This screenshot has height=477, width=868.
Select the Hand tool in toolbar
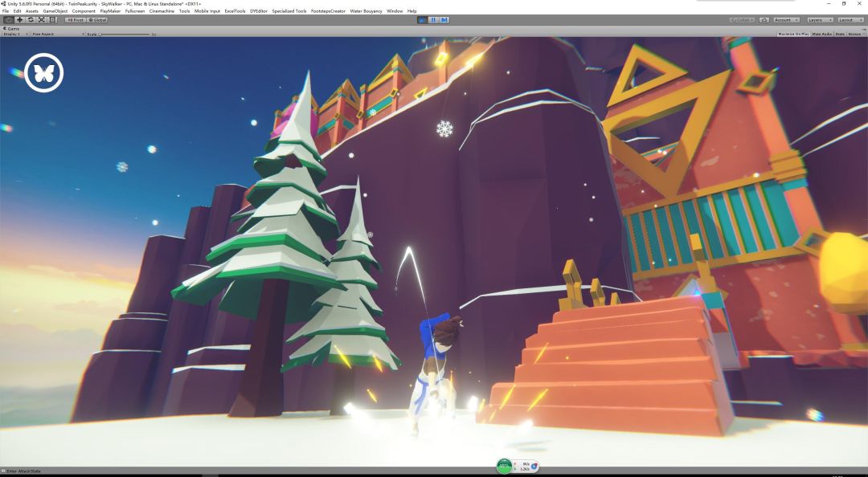[x=8, y=20]
